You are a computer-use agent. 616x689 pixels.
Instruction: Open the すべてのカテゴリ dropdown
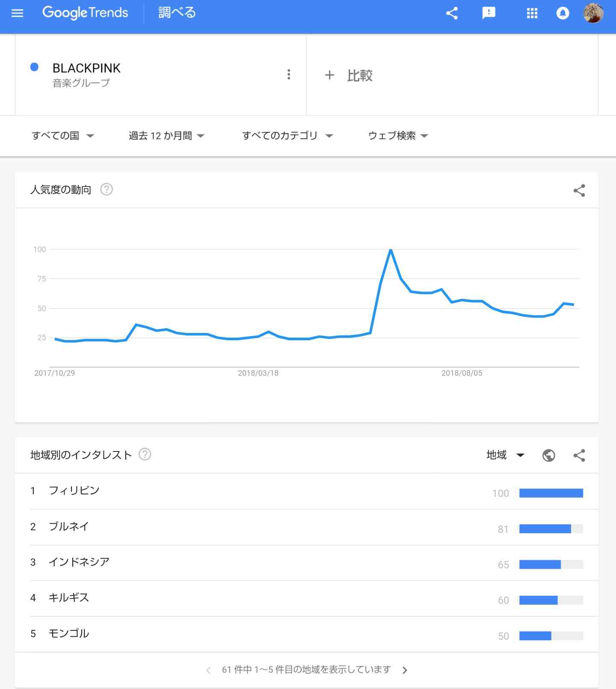click(287, 136)
